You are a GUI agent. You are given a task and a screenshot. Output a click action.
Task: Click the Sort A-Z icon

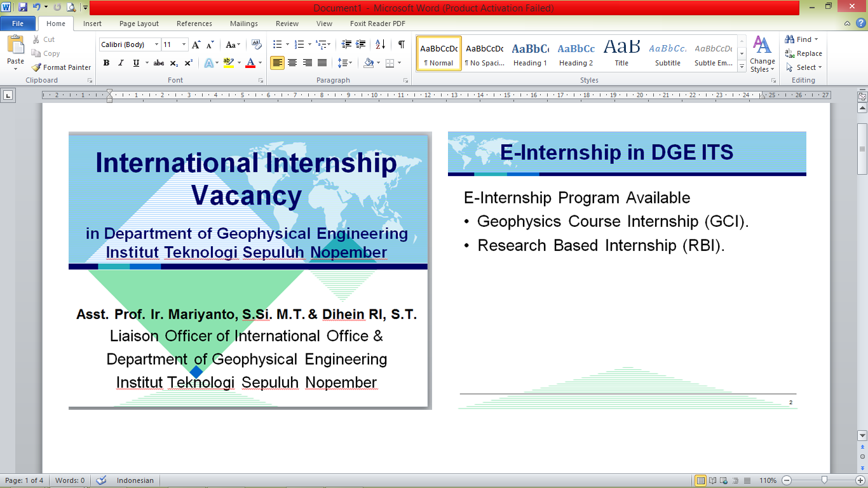click(x=380, y=44)
